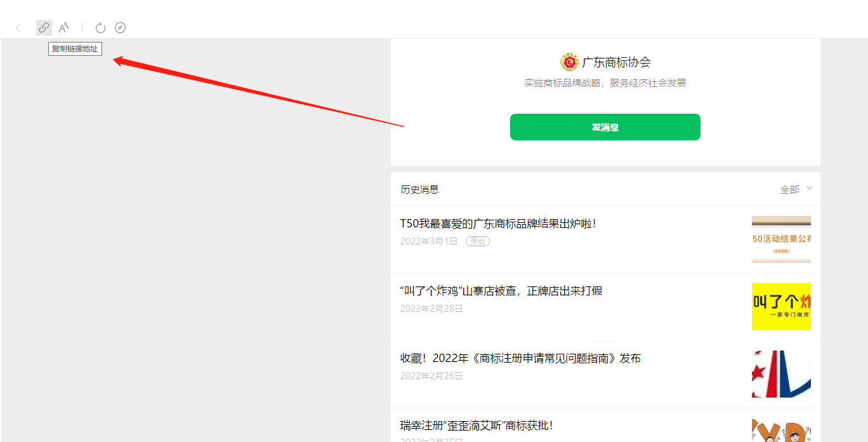This screenshot has width=868, height=442.
Task: Click the yellow 叫了个炸鸡 thumbnail
Action: (781, 307)
